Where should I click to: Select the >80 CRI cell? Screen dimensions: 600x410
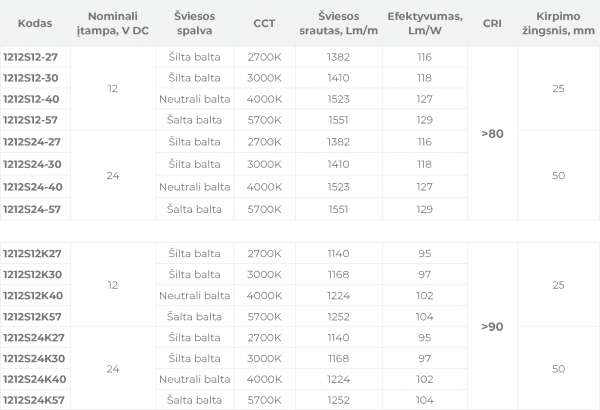pyautogui.click(x=492, y=134)
